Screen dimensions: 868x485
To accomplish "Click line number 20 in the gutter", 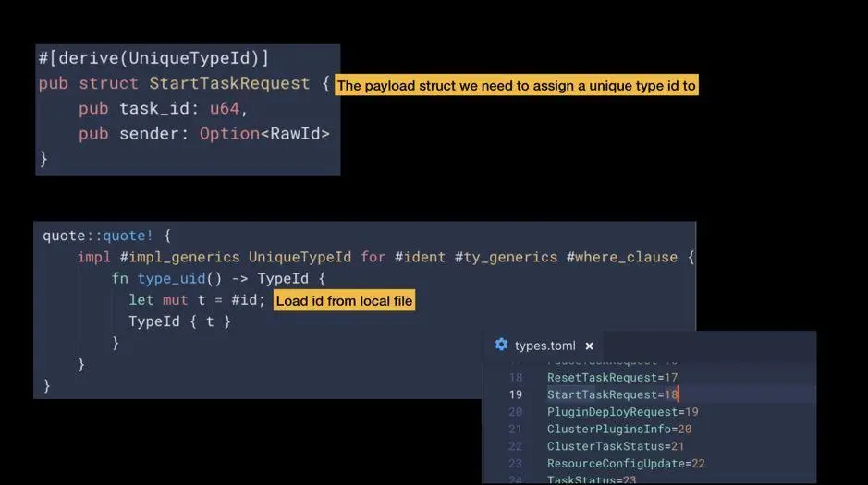I will coord(516,412).
